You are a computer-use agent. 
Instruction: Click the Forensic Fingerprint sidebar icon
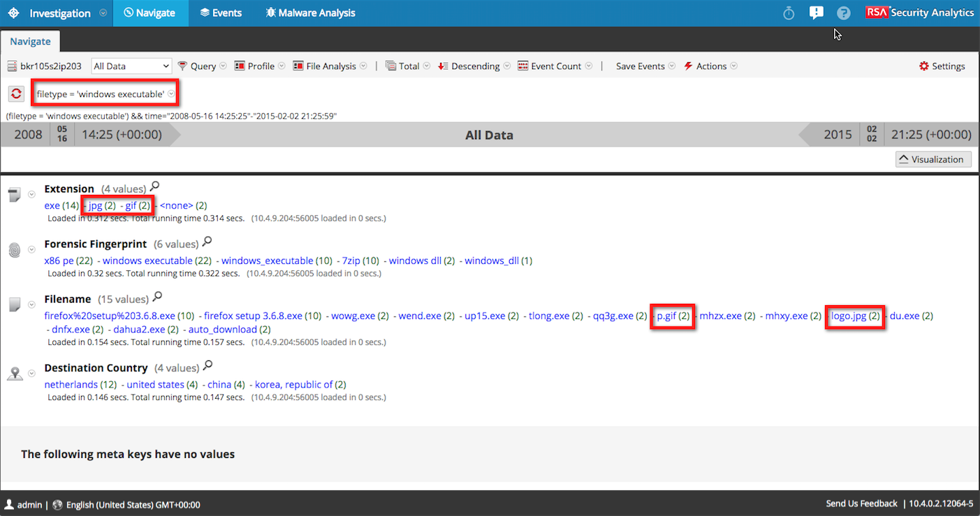pos(15,249)
